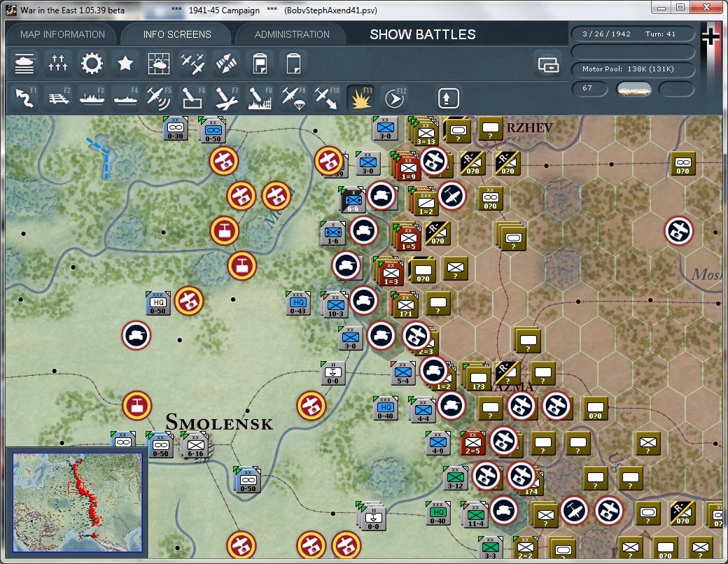The image size is (728, 564).
Task: Click the report icon with flag page
Action: (260, 64)
